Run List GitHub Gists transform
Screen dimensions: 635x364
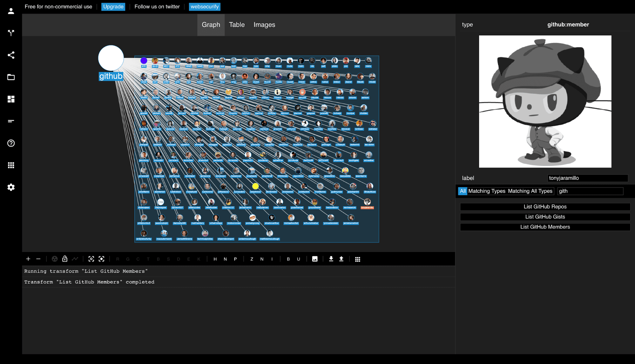click(545, 217)
